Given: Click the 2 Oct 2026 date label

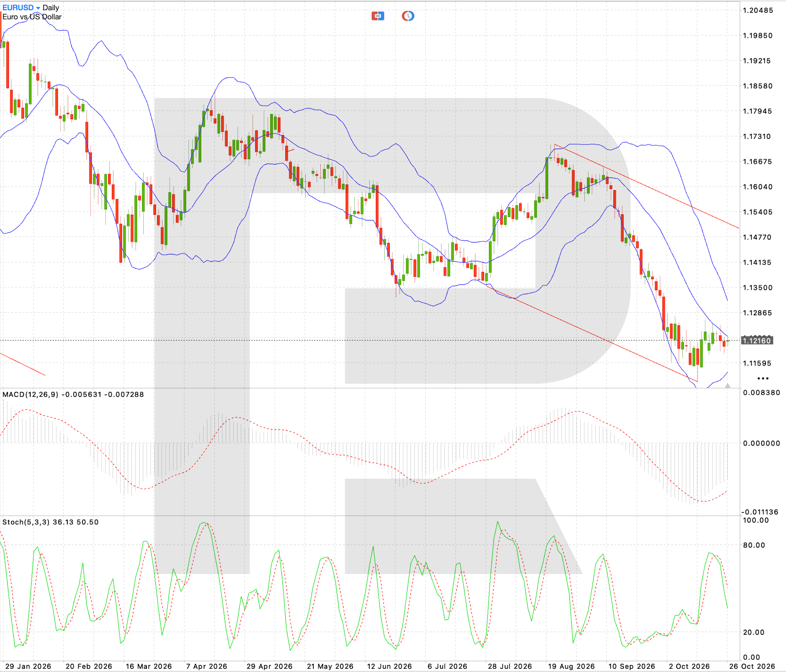Looking at the screenshot, I should (x=689, y=666).
